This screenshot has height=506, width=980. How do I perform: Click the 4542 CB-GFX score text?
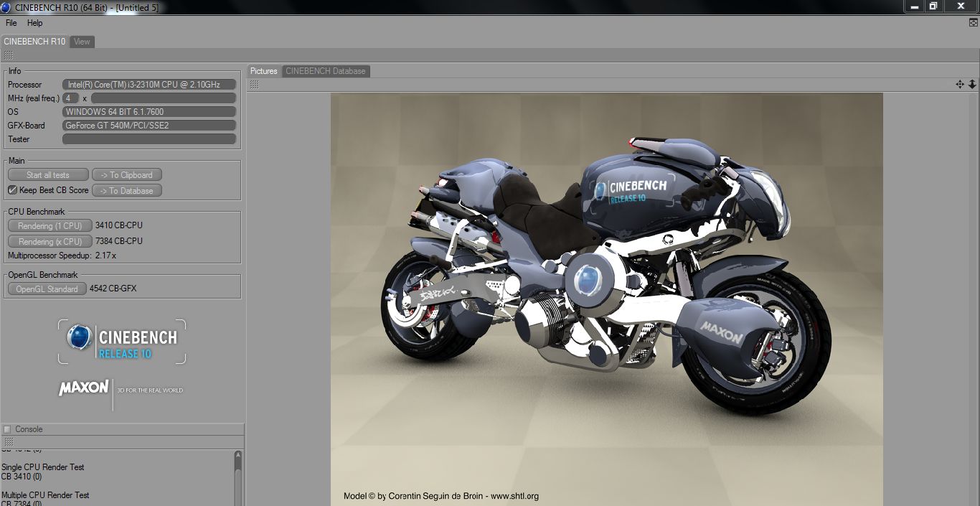coord(113,289)
